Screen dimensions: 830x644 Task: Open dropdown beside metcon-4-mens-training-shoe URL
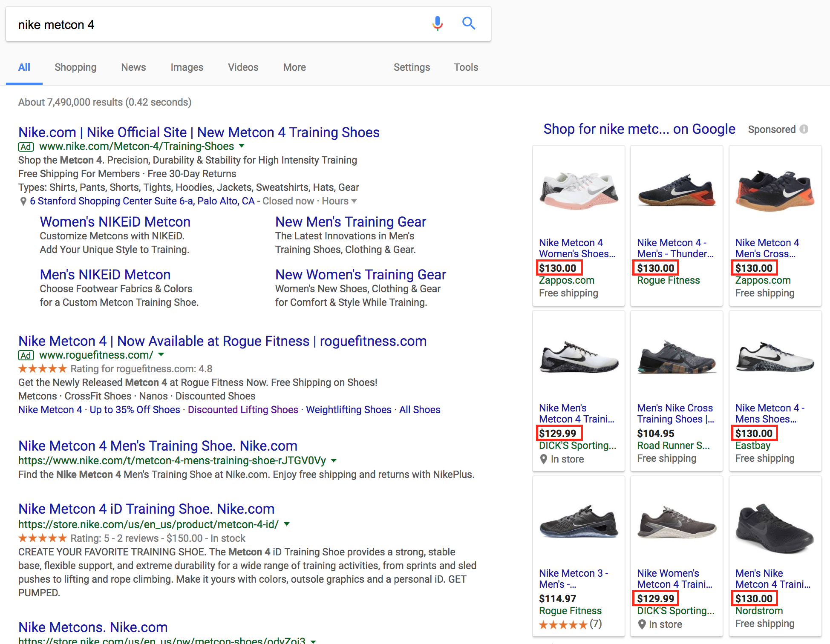[334, 460]
